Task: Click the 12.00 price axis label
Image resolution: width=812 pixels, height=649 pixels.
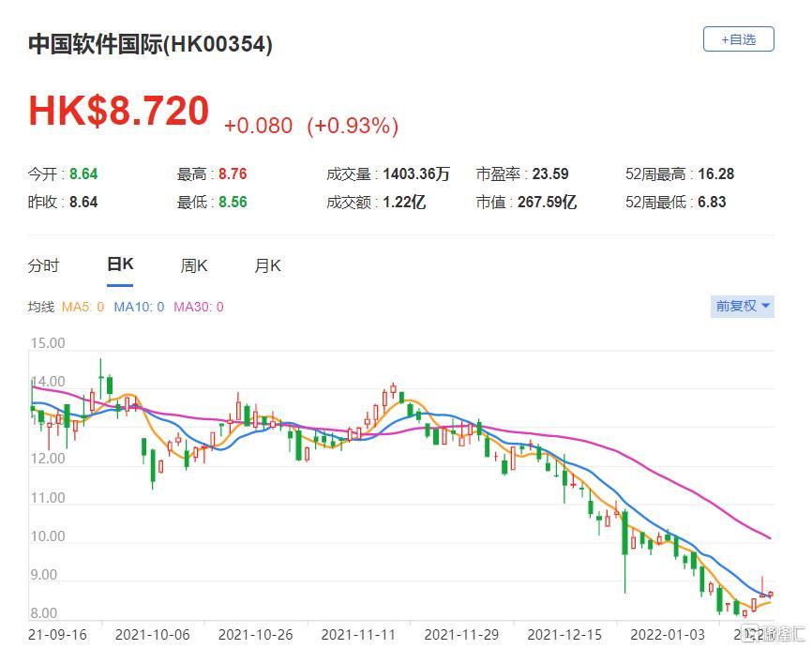Action: tap(48, 459)
